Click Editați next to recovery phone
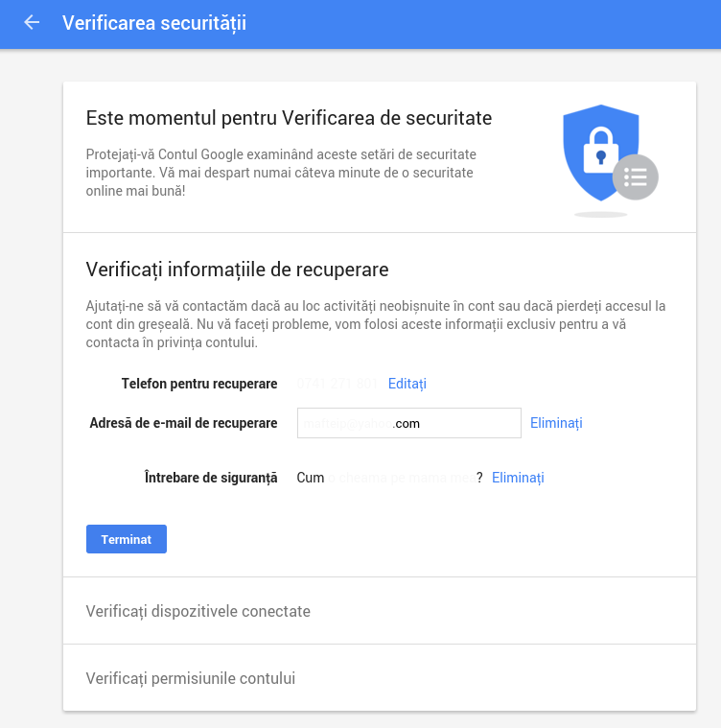721x728 pixels. (407, 384)
